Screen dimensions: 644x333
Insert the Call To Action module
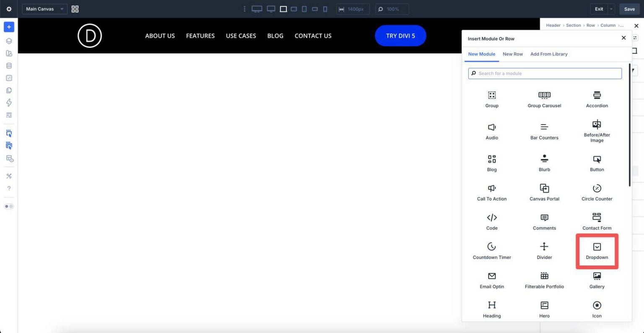point(492,193)
